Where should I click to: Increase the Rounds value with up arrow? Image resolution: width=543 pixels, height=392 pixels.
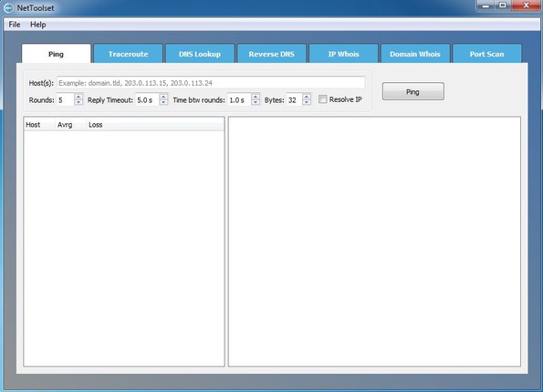point(78,97)
